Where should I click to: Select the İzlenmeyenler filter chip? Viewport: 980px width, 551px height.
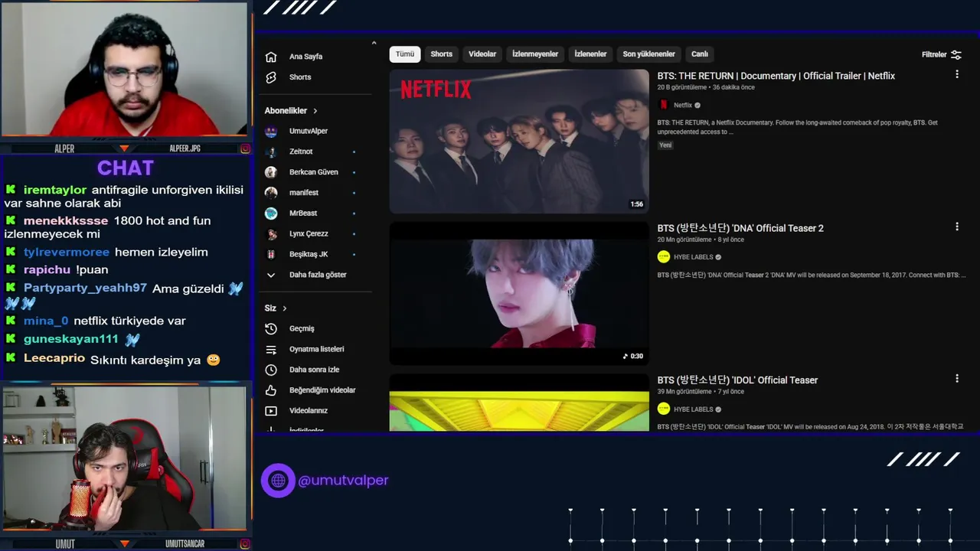click(535, 54)
